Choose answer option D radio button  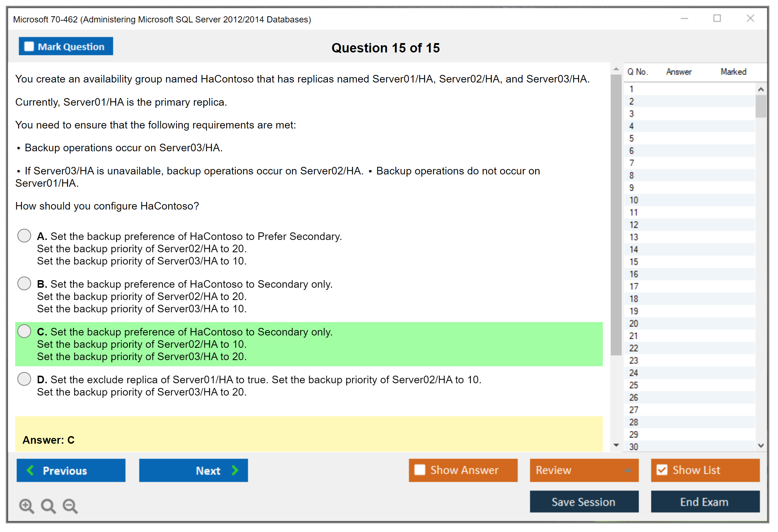point(24,379)
